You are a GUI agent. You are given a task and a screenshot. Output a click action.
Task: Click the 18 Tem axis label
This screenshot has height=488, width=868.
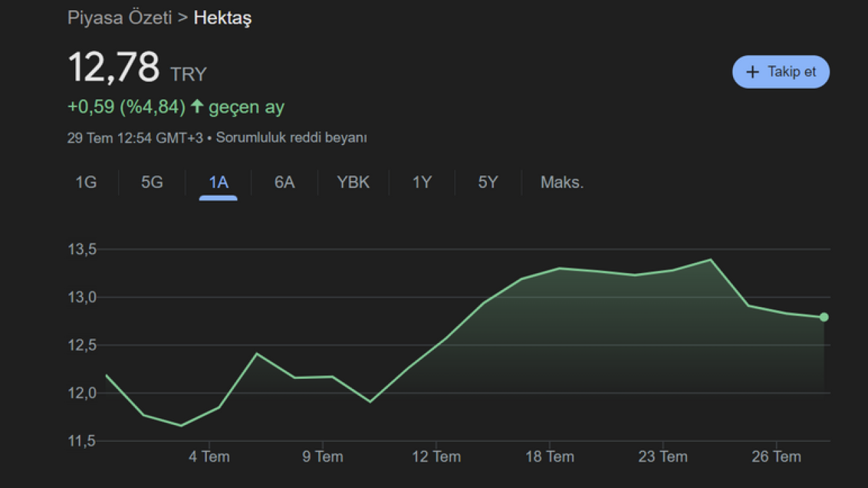click(x=549, y=457)
